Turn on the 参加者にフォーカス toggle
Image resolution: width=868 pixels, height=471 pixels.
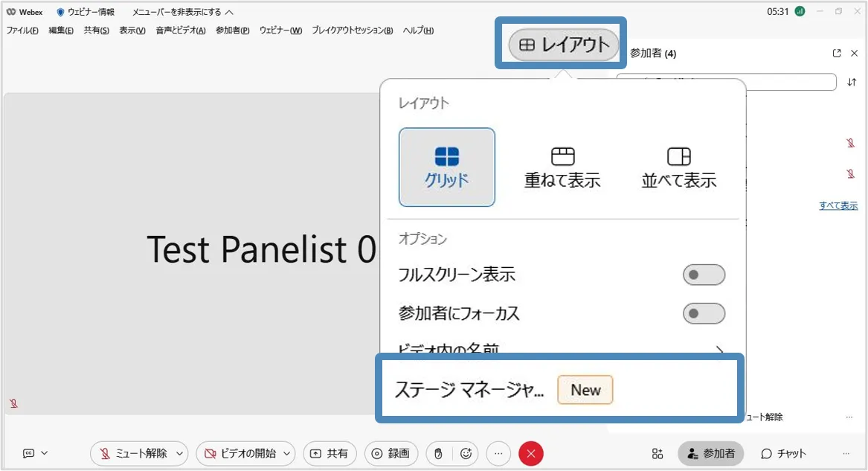[704, 313]
